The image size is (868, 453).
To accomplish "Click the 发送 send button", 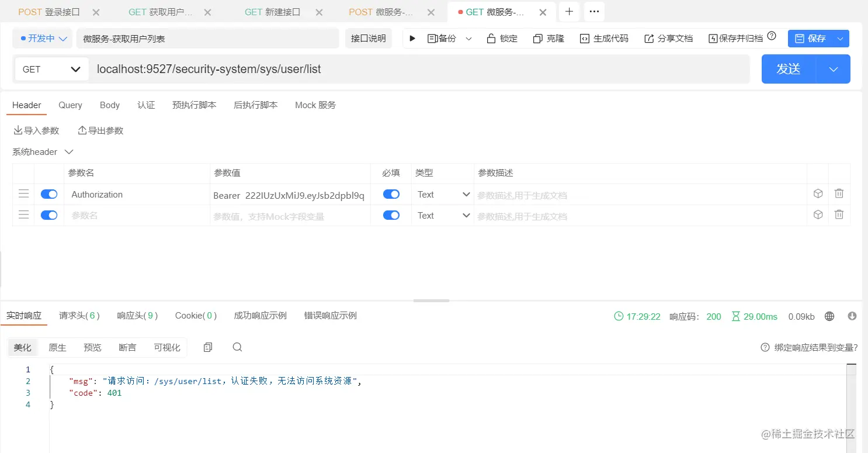I will (789, 69).
